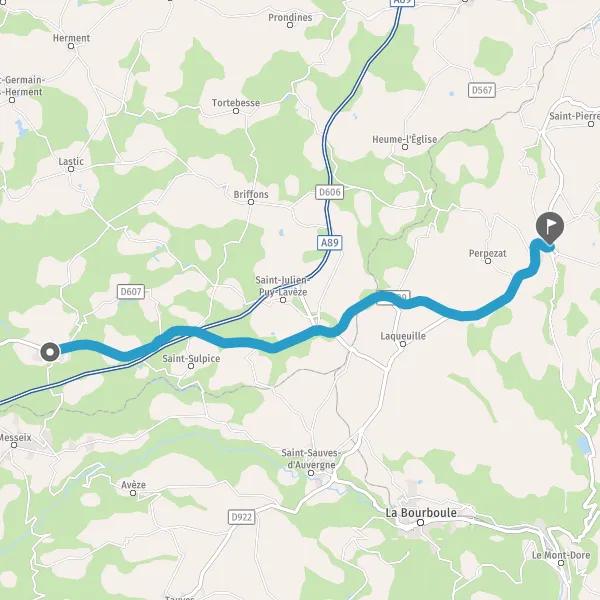Select the Perpezat village label
This screenshot has height=600, width=600.
point(488,253)
